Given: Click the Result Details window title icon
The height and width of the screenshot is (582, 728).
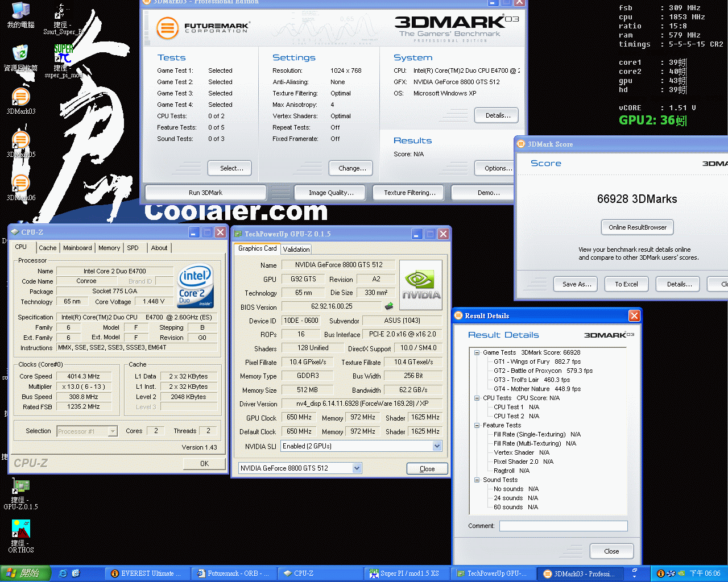Looking at the screenshot, I should (458, 315).
